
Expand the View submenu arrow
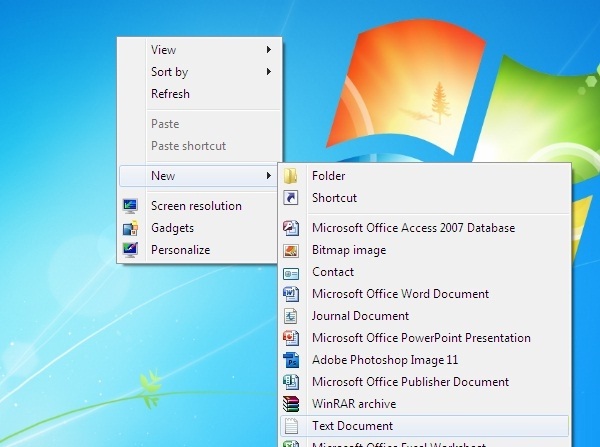269,50
